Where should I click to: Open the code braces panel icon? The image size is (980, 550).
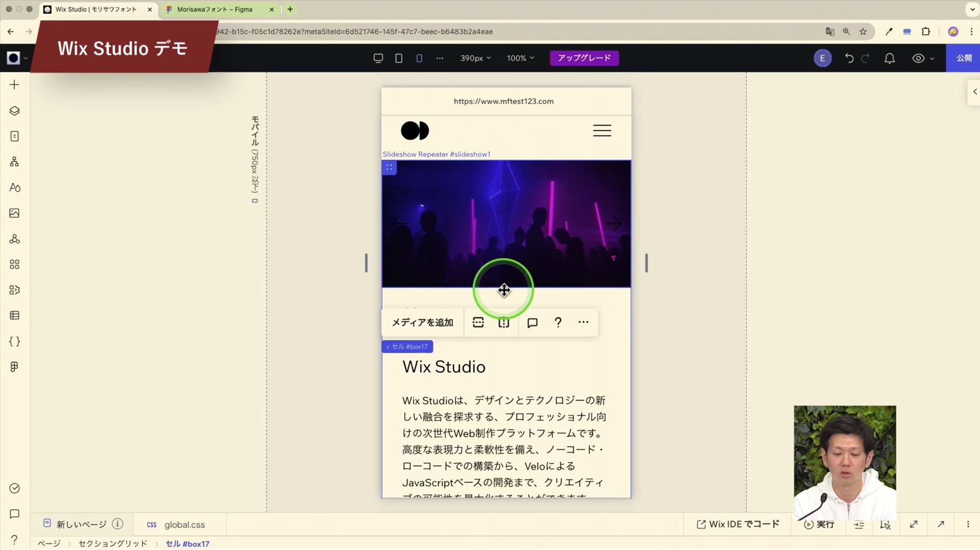14,341
